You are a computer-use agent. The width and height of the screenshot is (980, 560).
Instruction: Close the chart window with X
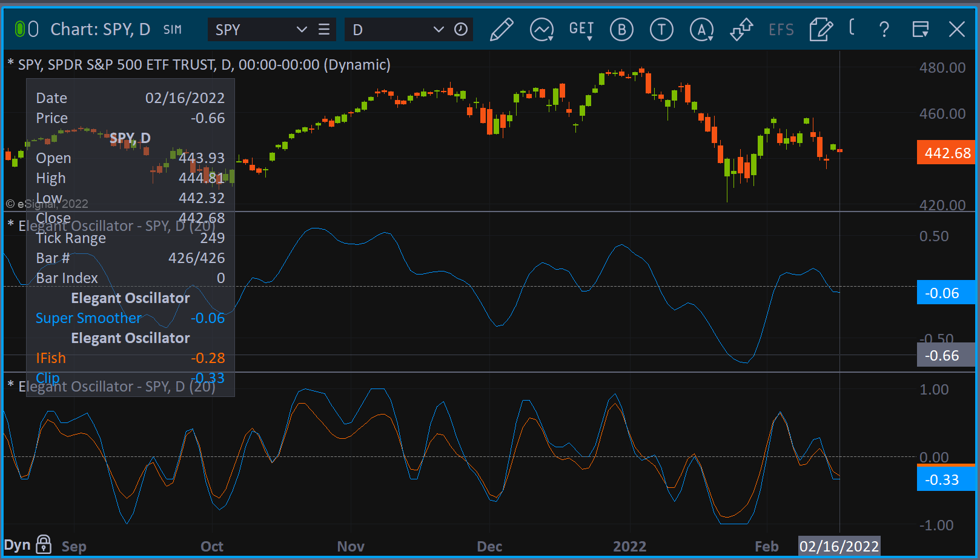coord(957,29)
